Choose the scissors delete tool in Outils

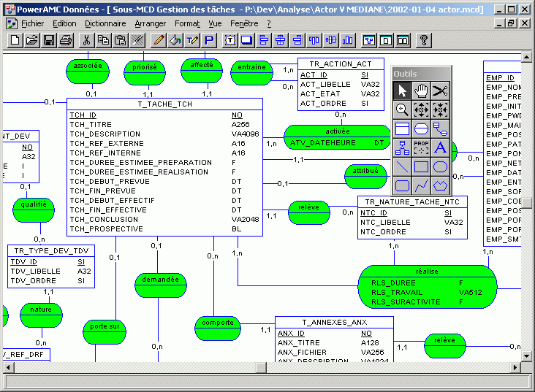click(x=440, y=91)
